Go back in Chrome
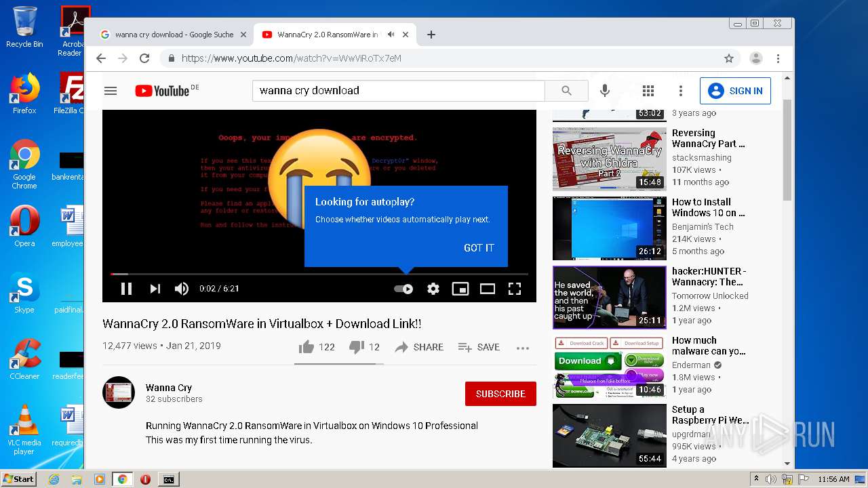The image size is (868, 488). (101, 58)
